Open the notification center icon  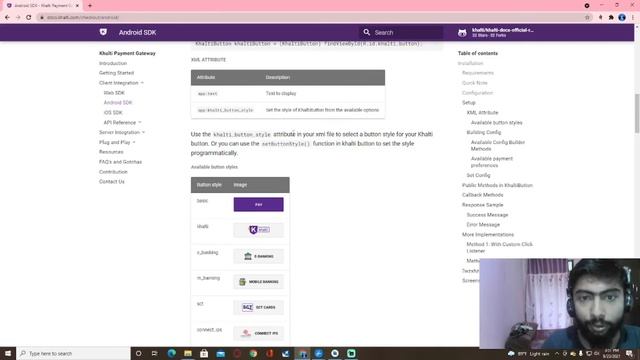click(629, 353)
